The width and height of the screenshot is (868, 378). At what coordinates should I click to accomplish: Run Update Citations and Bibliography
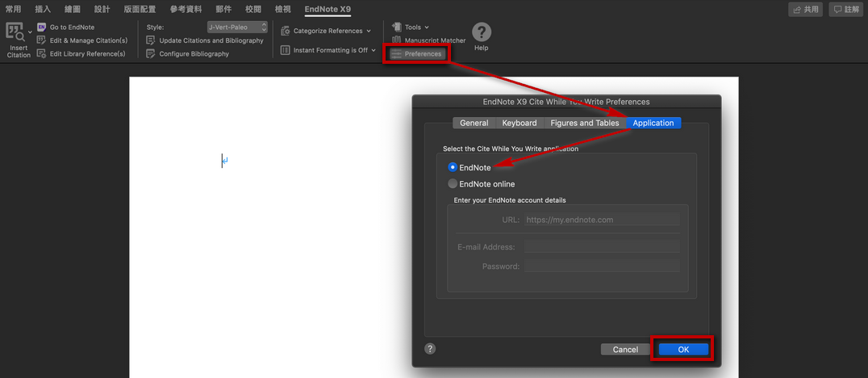pyautogui.click(x=211, y=40)
